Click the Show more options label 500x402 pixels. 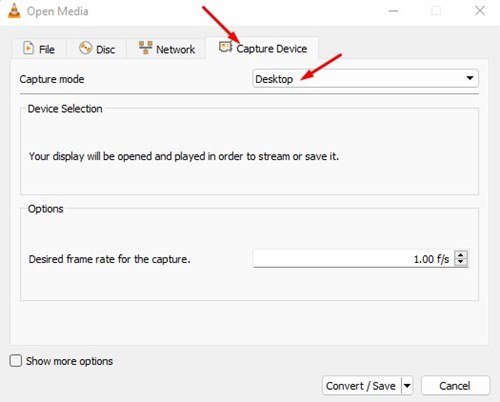click(x=69, y=361)
